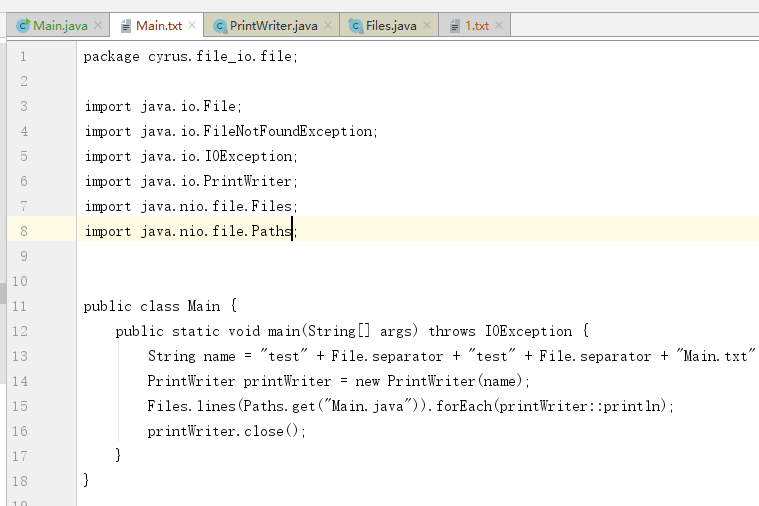Click the 1.txt text file icon
This screenshot has height=506, width=759.
455,26
